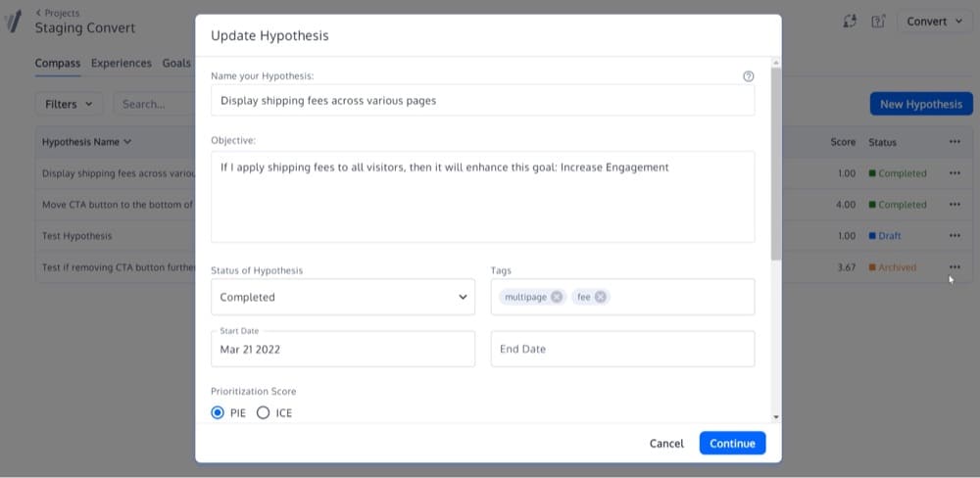
Task: Remove the multipage tag
Action: (557, 297)
